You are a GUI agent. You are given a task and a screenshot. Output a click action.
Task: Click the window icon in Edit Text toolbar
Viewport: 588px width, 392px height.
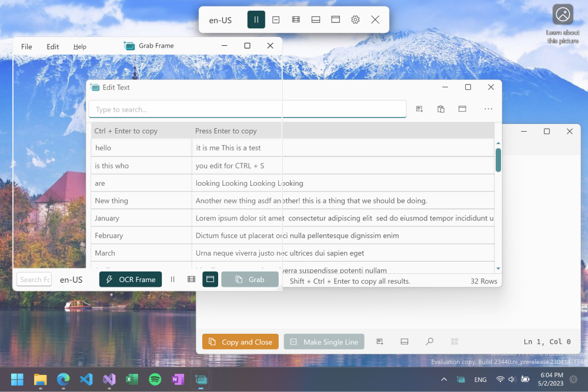[462, 109]
